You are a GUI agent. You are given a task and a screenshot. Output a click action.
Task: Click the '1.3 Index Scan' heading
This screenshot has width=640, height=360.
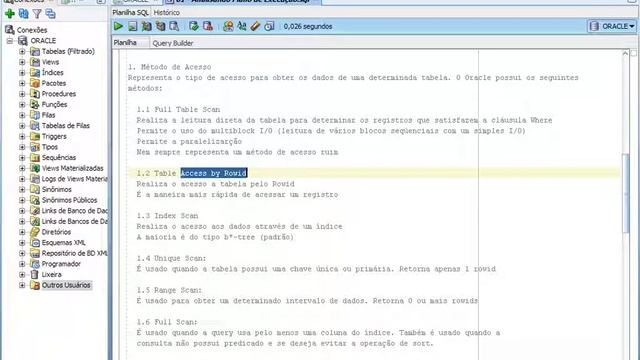167,216
